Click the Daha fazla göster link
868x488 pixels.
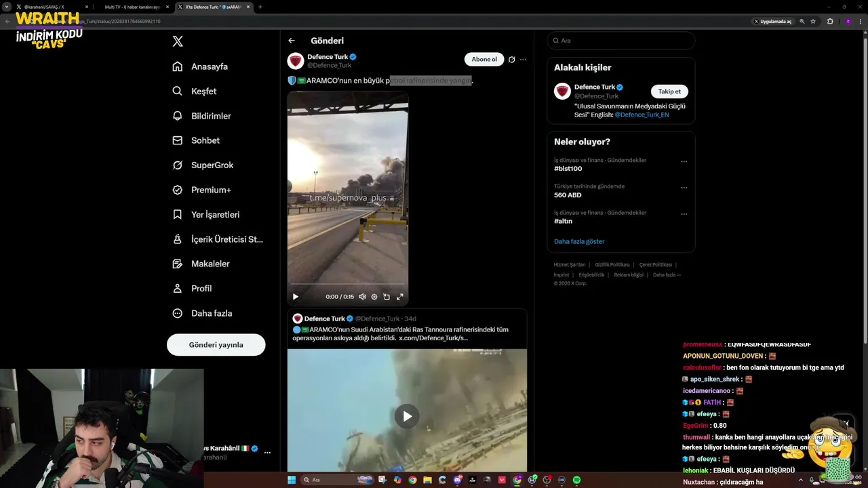[x=579, y=241]
